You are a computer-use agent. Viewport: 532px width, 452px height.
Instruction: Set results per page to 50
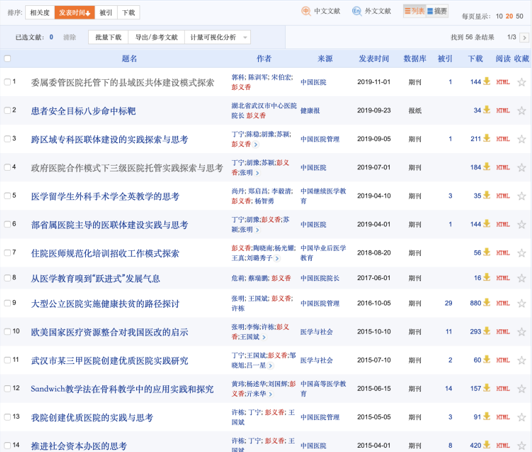tap(519, 16)
